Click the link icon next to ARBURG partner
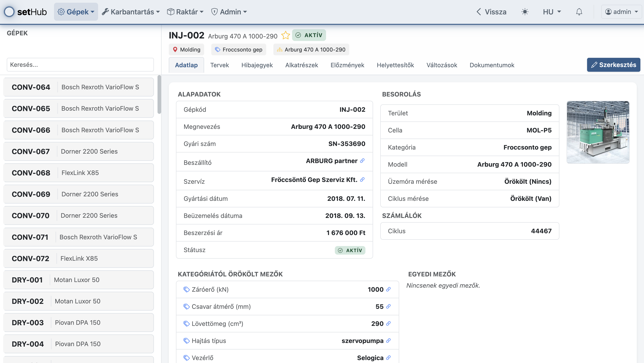Image resolution: width=644 pixels, height=363 pixels. click(x=362, y=161)
